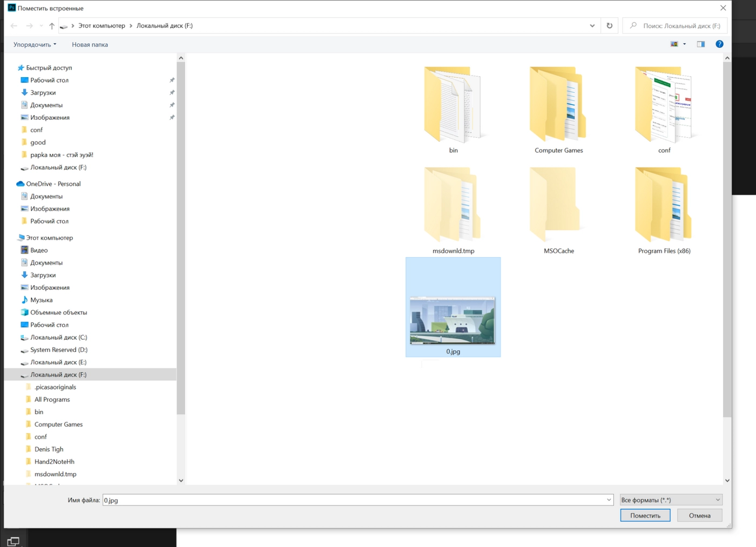The height and width of the screenshot is (547, 756).
Task: Select Быстрый доступ in the navigation pane
Action: (49, 68)
